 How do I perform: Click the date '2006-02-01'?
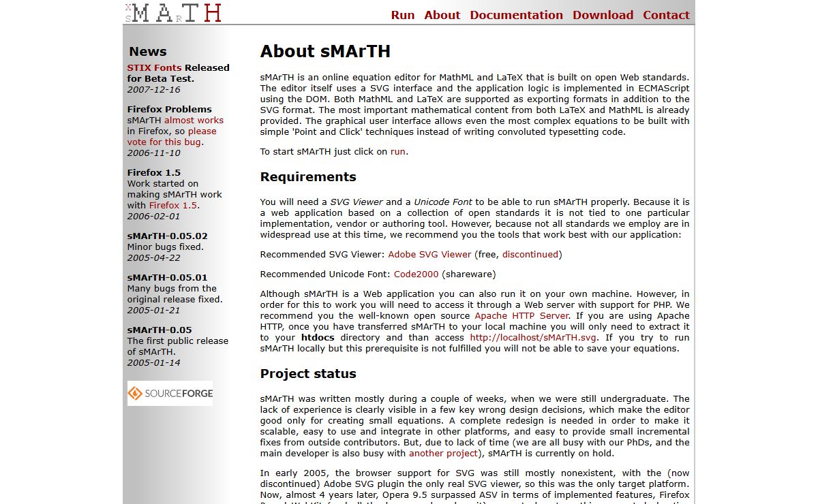click(153, 216)
